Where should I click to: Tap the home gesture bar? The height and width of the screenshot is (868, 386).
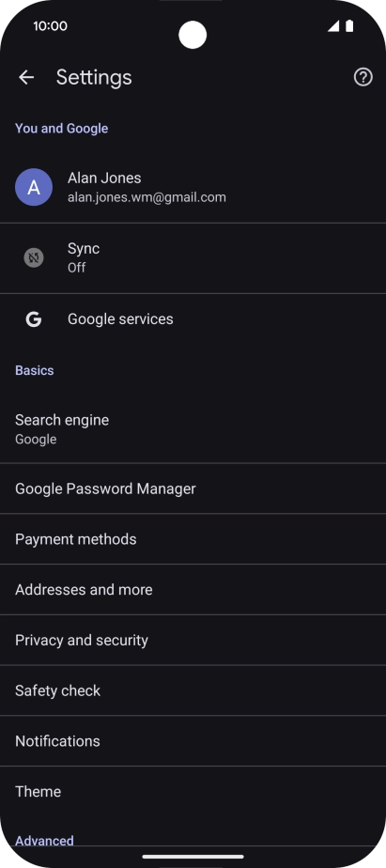[x=193, y=857]
